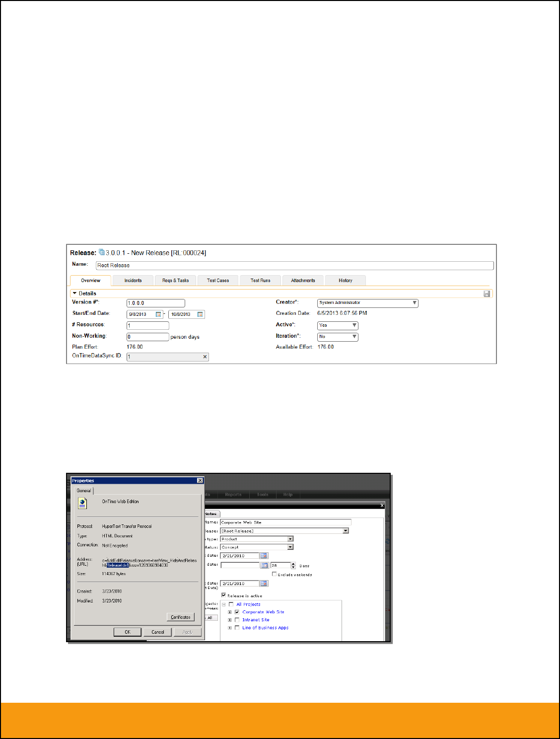Click the save icon in Details header

tap(487, 294)
